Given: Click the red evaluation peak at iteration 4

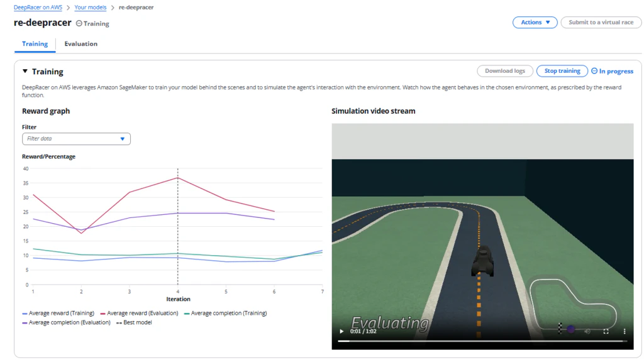Looking at the screenshot, I should (x=178, y=178).
